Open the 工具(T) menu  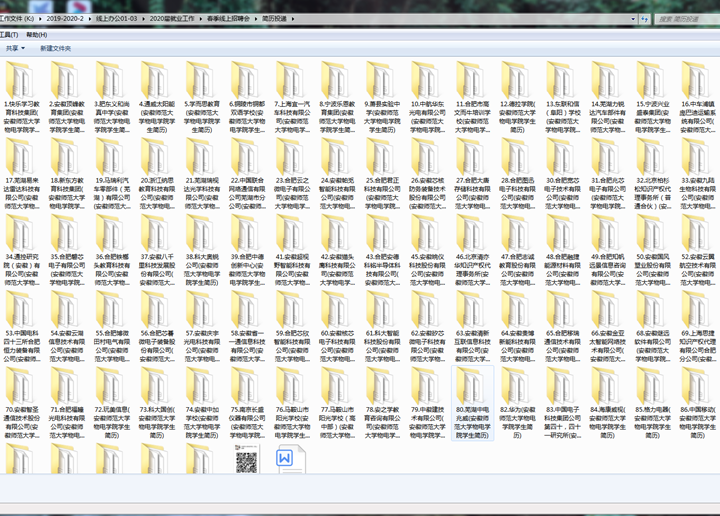pos(9,34)
